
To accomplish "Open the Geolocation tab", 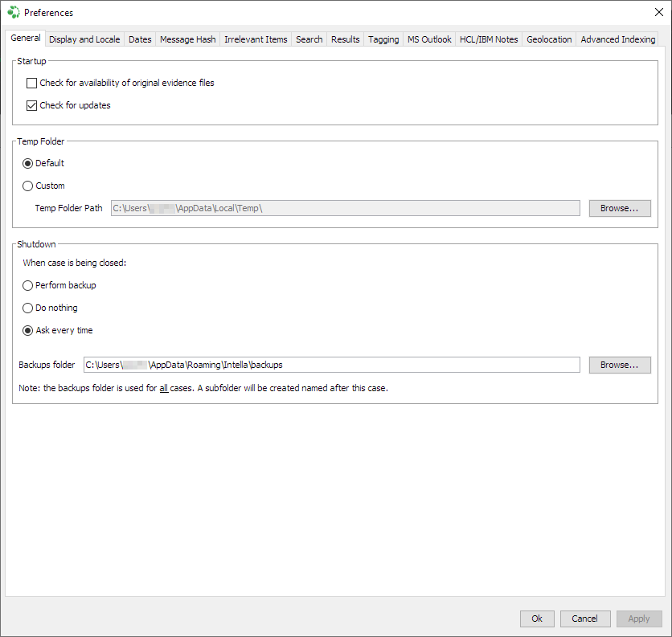I will [x=549, y=39].
